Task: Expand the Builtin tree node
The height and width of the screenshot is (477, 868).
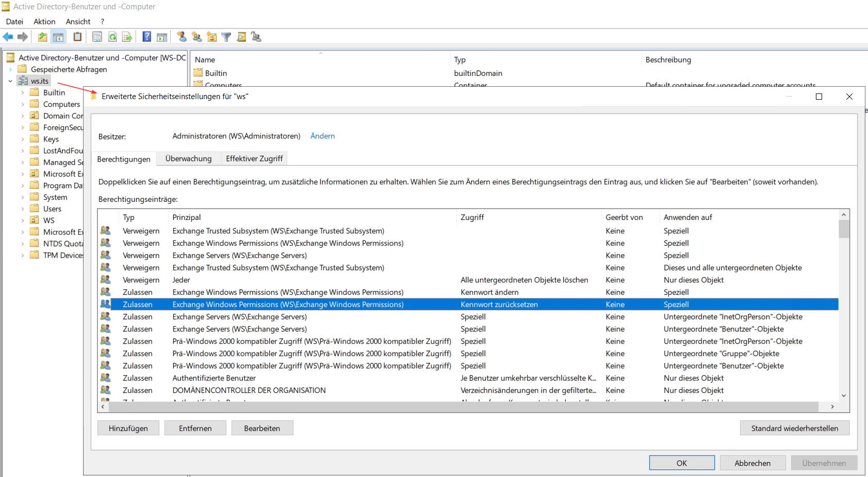Action: click(x=23, y=92)
